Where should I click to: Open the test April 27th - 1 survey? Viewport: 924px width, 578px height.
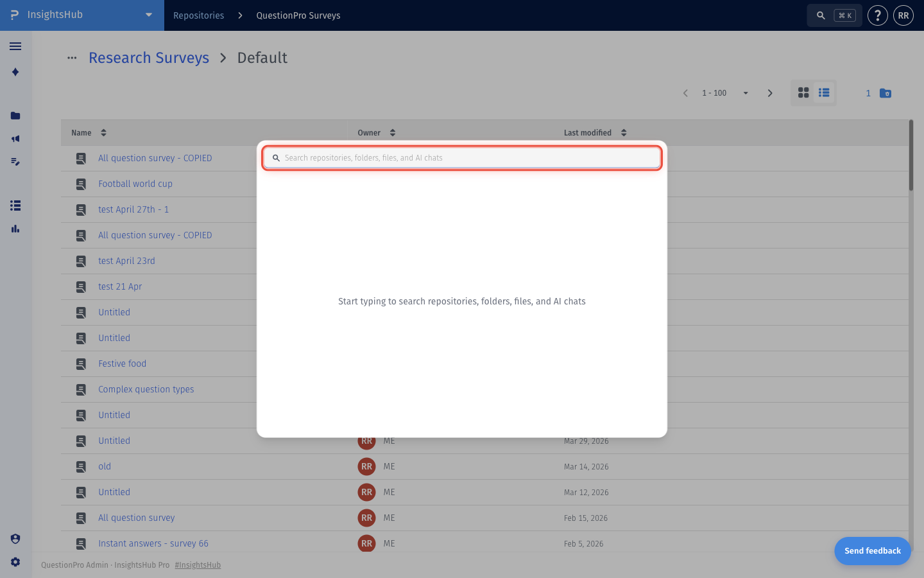tap(133, 209)
